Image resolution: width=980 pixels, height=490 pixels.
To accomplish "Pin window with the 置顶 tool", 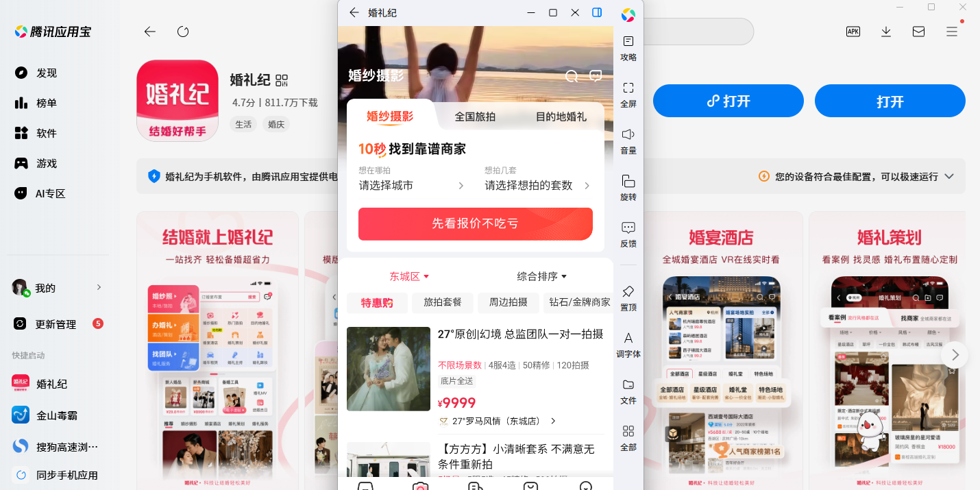I will pyautogui.click(x=628, y=298).
